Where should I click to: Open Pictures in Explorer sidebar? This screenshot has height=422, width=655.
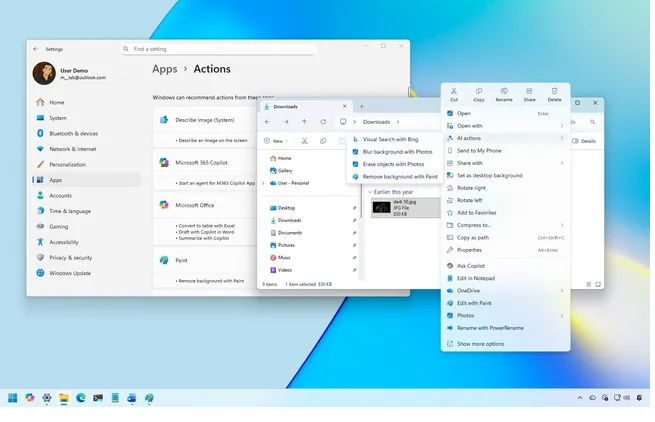[x=282, y=245]
